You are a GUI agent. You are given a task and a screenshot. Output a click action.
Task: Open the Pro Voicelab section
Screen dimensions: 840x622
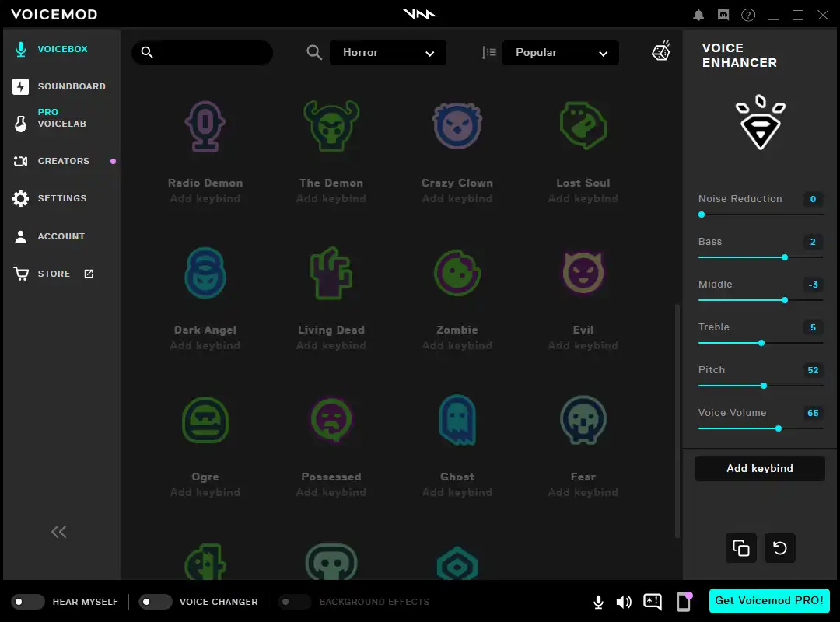pos(61,118)
